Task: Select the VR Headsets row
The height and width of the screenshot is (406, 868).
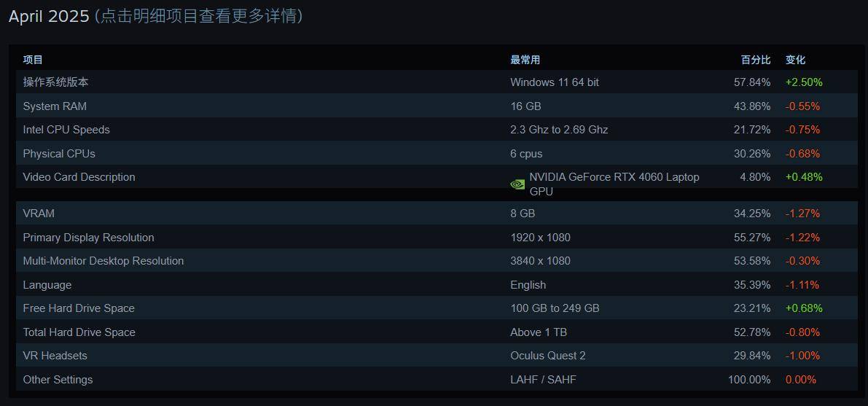Action: pos(437,356)
